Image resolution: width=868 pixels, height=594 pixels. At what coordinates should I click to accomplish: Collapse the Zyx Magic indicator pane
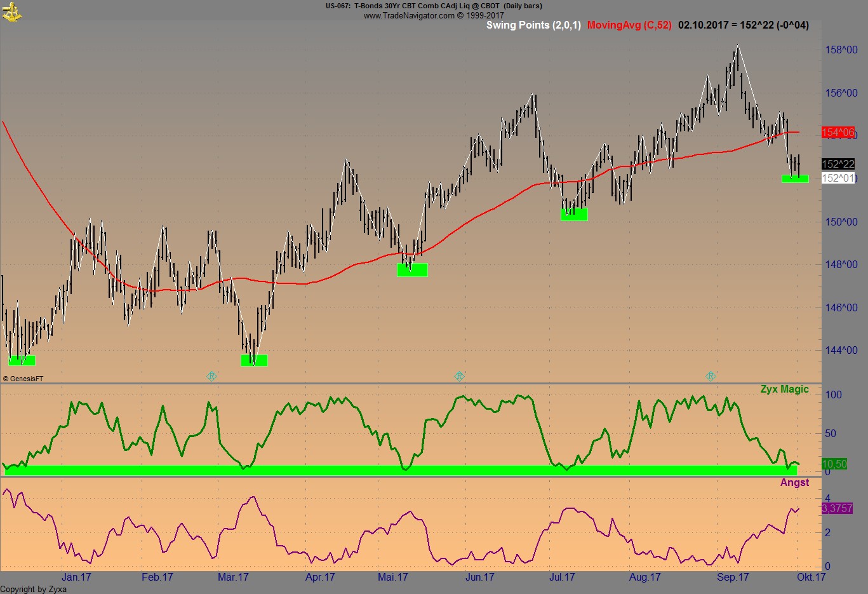[x=784, y=389]
